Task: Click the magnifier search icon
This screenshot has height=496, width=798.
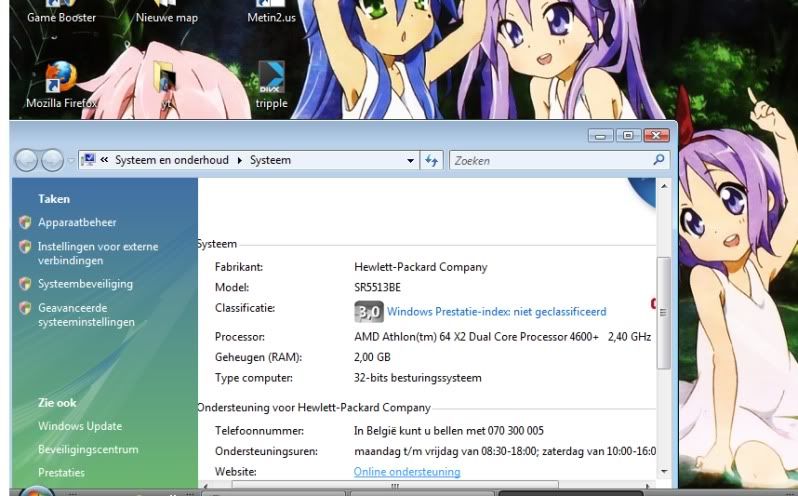Action: click(659, 160)
